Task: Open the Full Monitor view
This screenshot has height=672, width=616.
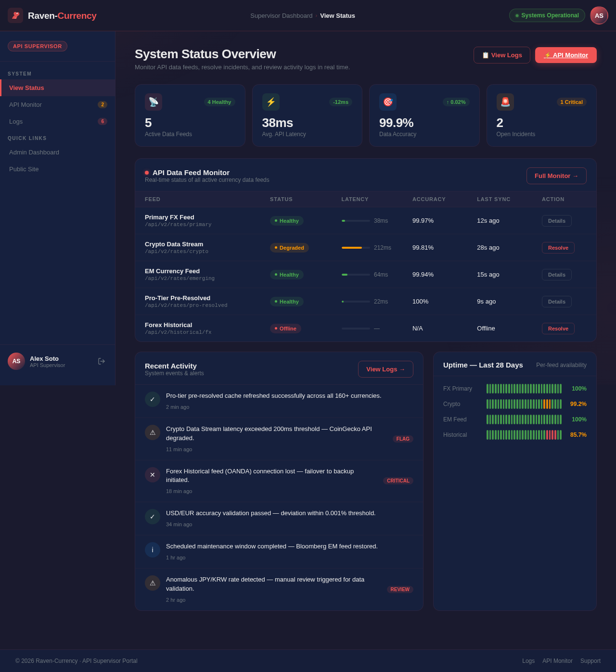Action: (556, 176)
